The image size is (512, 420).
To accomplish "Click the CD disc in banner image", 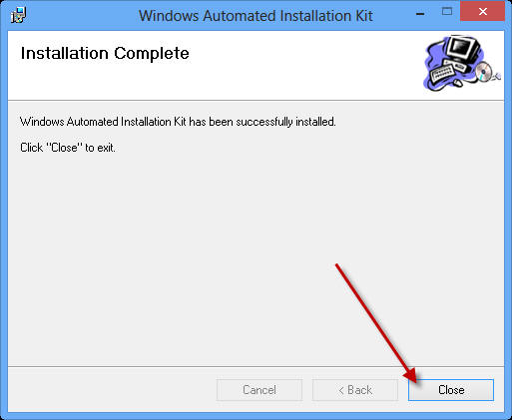I will (483, 71).
